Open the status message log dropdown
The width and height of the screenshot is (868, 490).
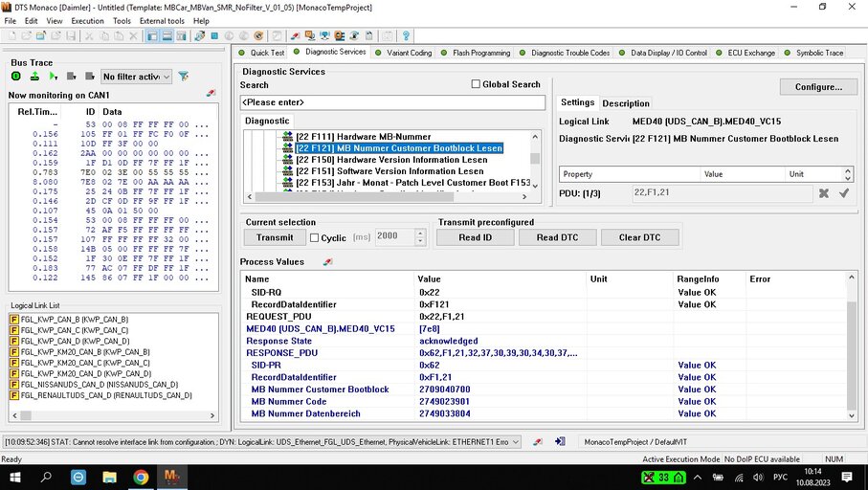click(x=516, y=442)
